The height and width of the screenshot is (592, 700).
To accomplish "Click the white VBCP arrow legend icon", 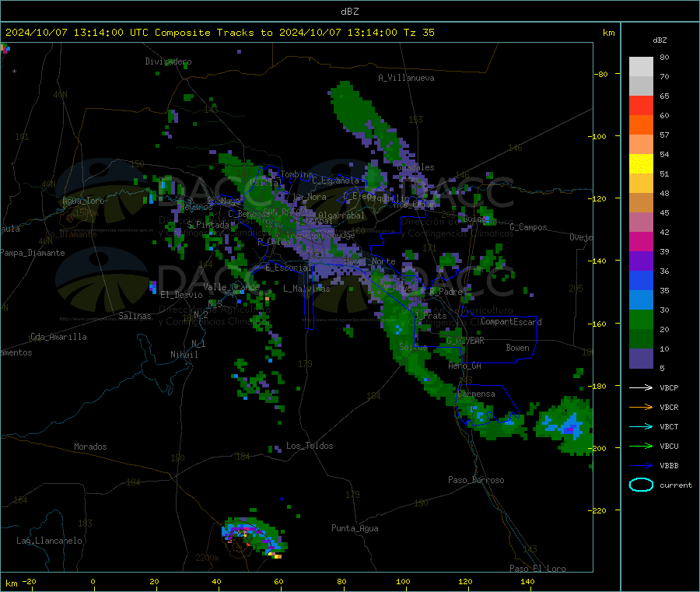I will pos(641,387).
